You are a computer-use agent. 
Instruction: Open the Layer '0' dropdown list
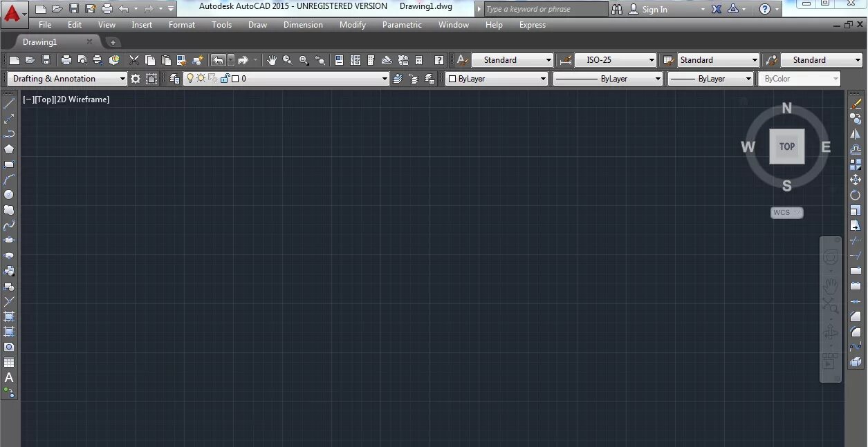coord(287,79)
